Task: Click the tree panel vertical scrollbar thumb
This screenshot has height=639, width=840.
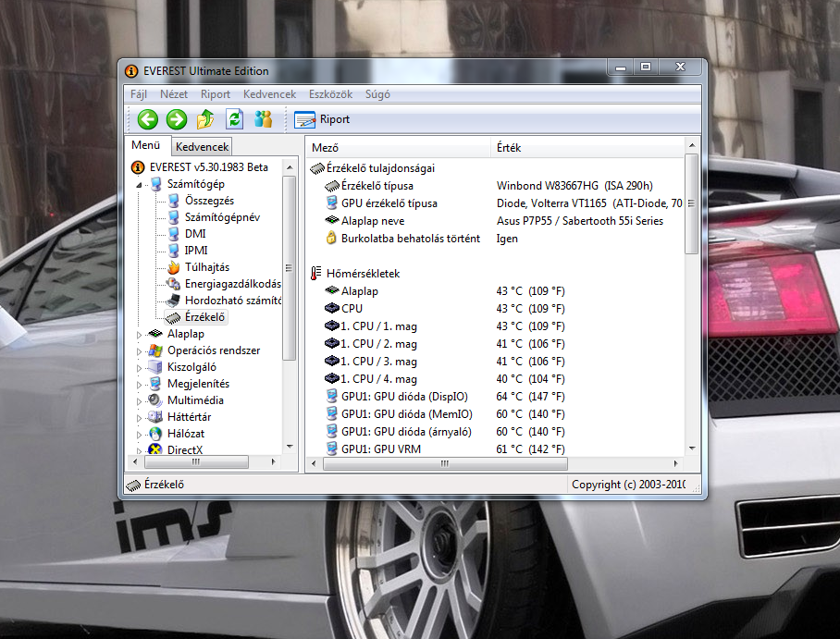Action: (x=290, y=268)
